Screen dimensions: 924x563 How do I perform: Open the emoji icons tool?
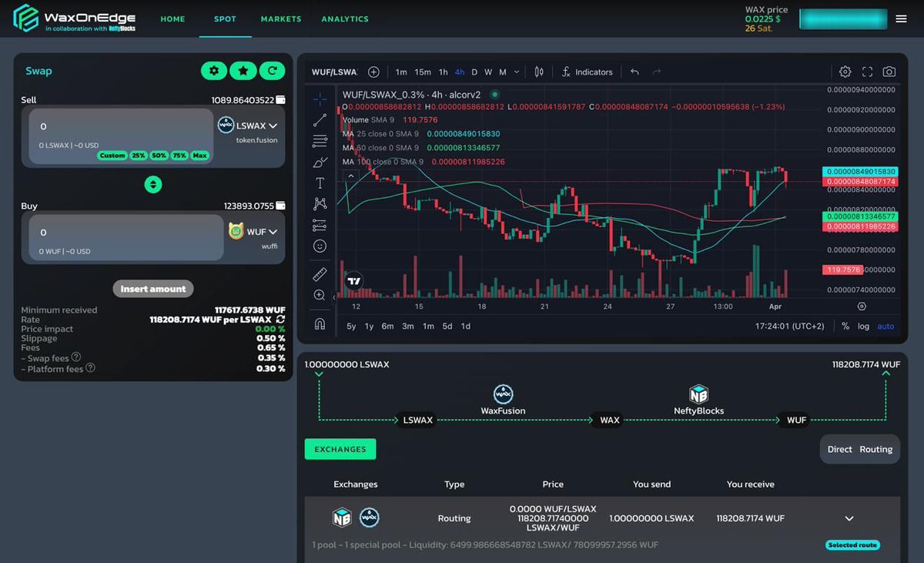[320, 246]
